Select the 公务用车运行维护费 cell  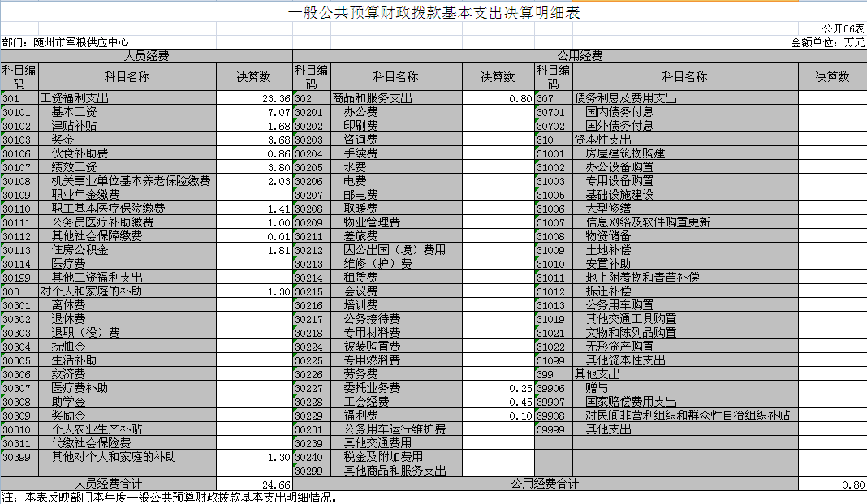coord(396,430)
